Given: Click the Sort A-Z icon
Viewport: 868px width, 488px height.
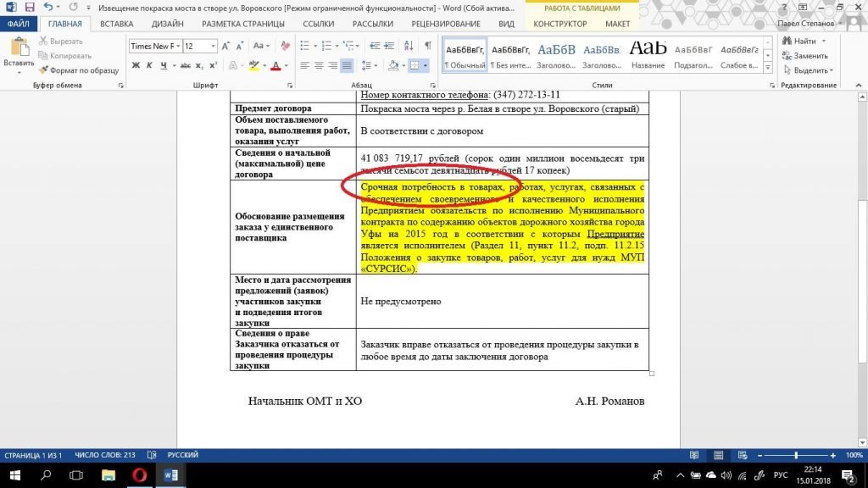Looking at the screenshot, I should (409, 46).
